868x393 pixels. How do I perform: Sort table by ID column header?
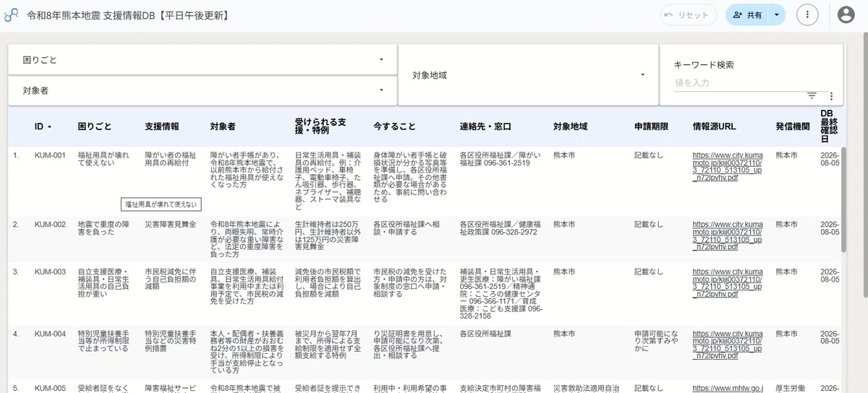point(43,126)
